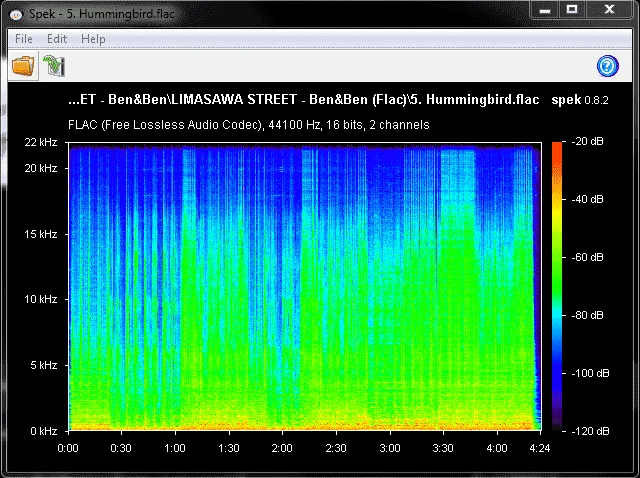Viewport: 640px width, 478px height.
Task: Click the blue help question mark icon
Action: [x=608, y=66]
